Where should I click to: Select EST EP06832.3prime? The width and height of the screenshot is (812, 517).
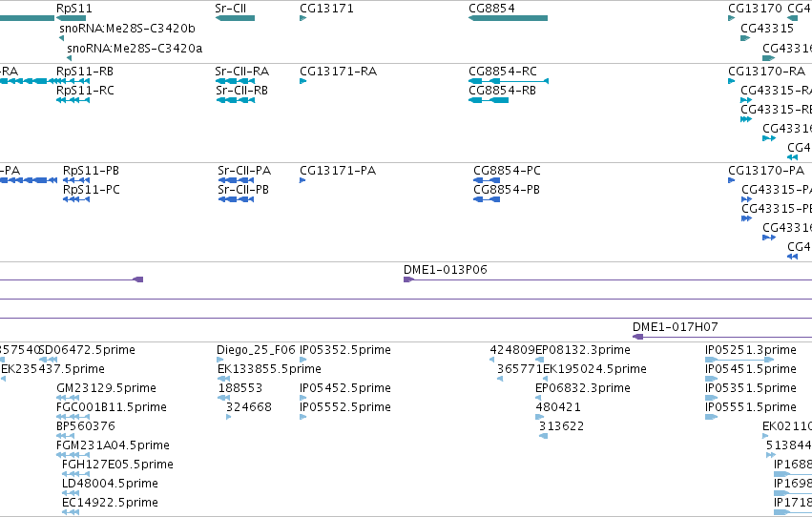point(583,388)
